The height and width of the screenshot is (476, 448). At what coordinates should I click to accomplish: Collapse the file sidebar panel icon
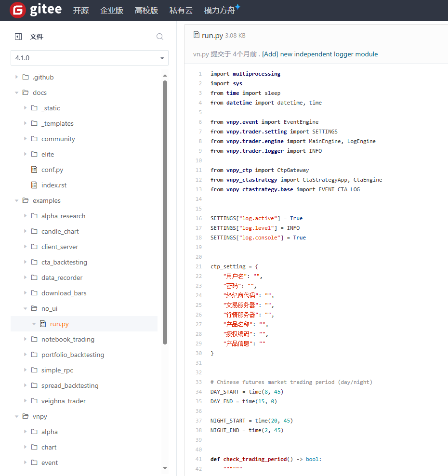click(x=18, y=37)
